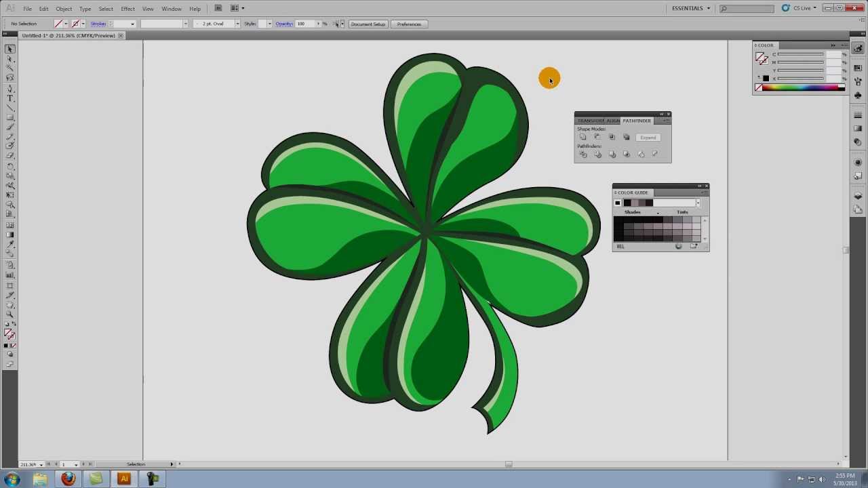The height and width of the screenshot is (488, 868).
Task: Activate the Type tool
Action: pyautogui.click(x=9, y=98)
